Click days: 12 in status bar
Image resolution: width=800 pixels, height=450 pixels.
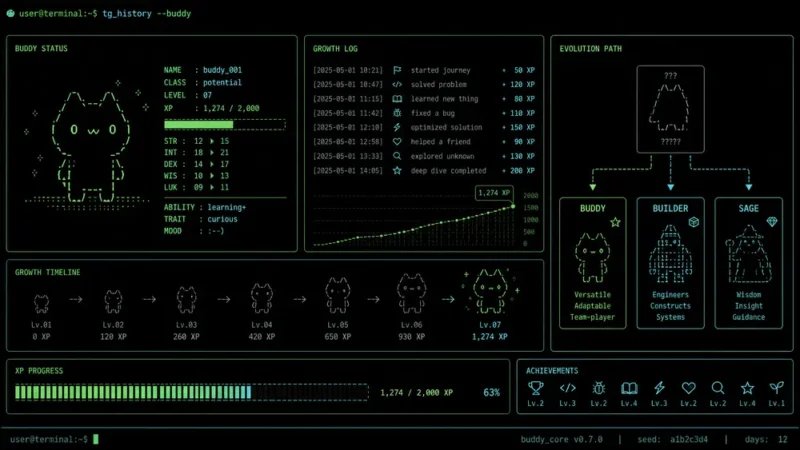pyautogui.click(x=766, y=439)
